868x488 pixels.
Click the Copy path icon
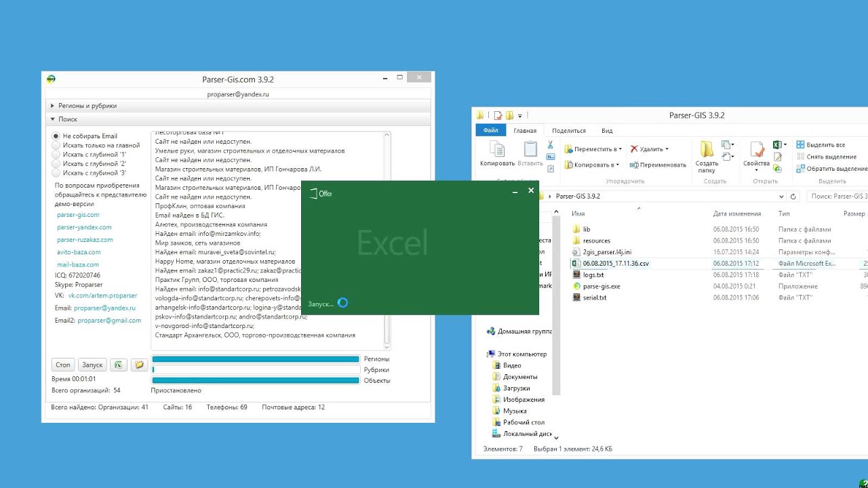[x=551, y=157]
